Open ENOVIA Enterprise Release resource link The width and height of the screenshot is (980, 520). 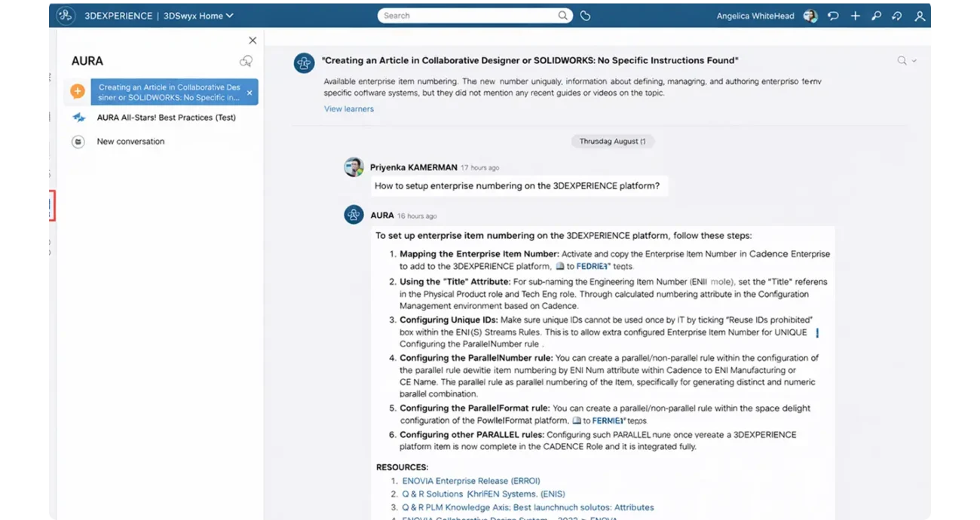(x=470, y=481)
